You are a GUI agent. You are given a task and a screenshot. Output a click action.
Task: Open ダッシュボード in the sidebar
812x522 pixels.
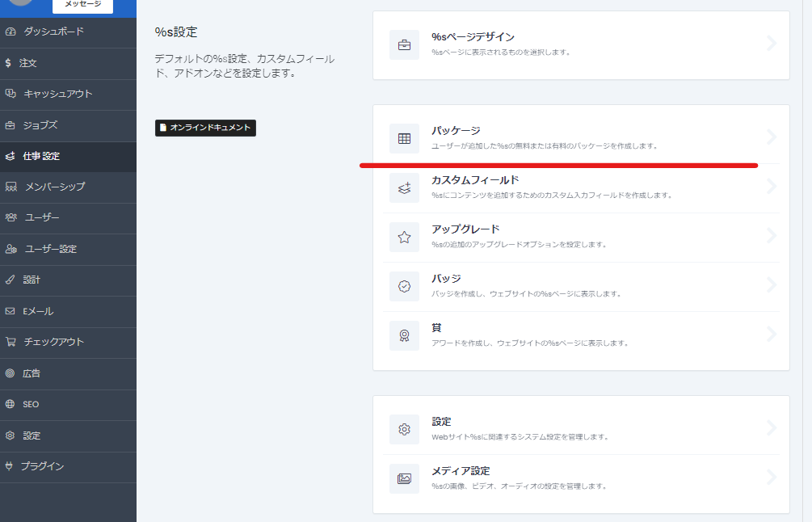point(53,32)
